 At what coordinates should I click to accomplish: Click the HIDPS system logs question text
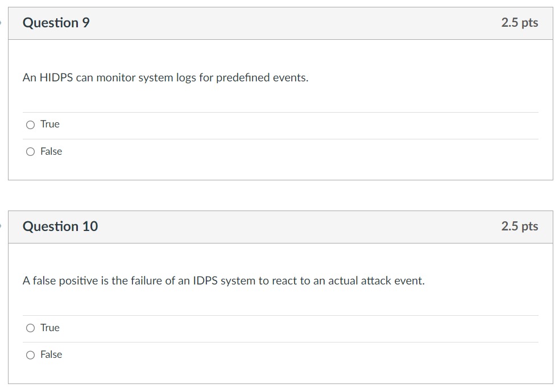165,77
